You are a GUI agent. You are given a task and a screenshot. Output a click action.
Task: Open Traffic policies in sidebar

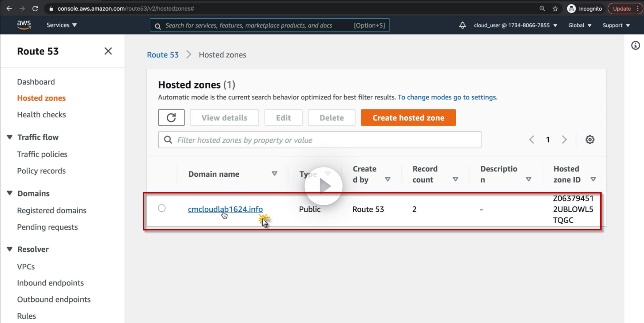click(x=42, y=154)
